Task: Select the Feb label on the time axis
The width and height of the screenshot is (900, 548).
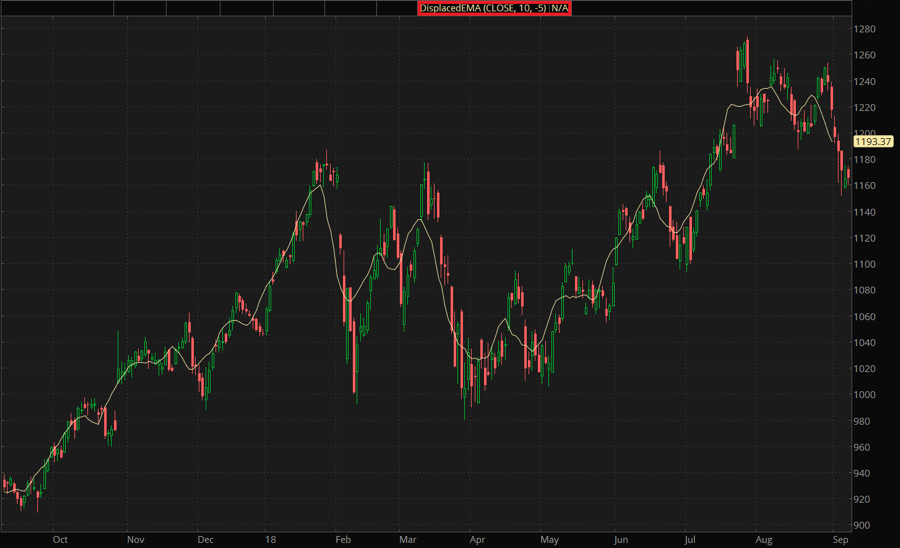Action: tap(340, 538)
